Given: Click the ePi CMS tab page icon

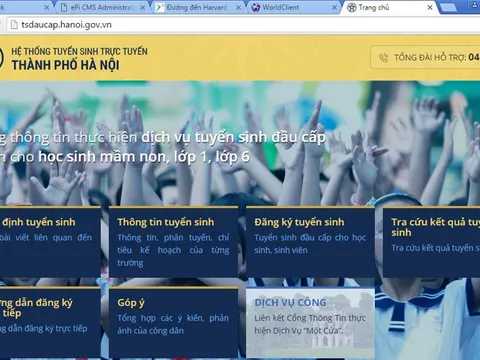Looking at the screenshot, I should [x=64, y=7].
